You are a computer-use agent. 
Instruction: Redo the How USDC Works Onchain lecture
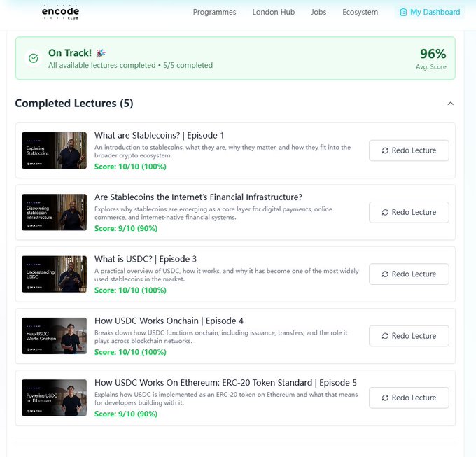[x=409, y=336]
